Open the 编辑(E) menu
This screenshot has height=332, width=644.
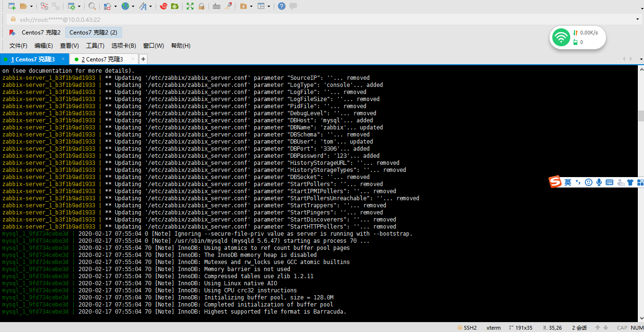click(44, 46)
